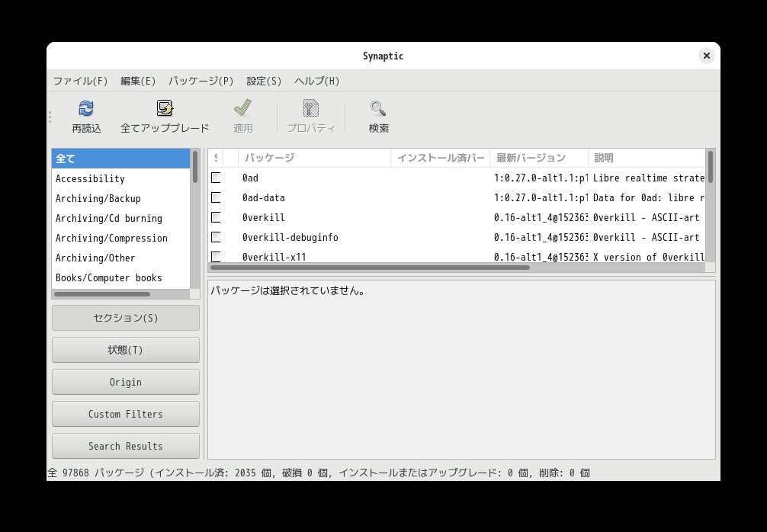Click the Custom Filters button
The width and height of the screenshot is (767, 532).
[126, 414]
